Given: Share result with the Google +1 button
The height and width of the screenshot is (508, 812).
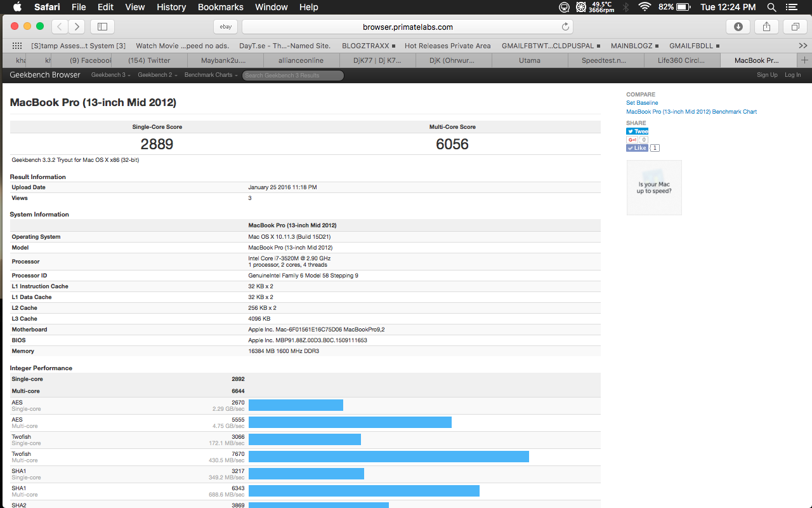Looking at the screenshot, I should coord(632,140).
